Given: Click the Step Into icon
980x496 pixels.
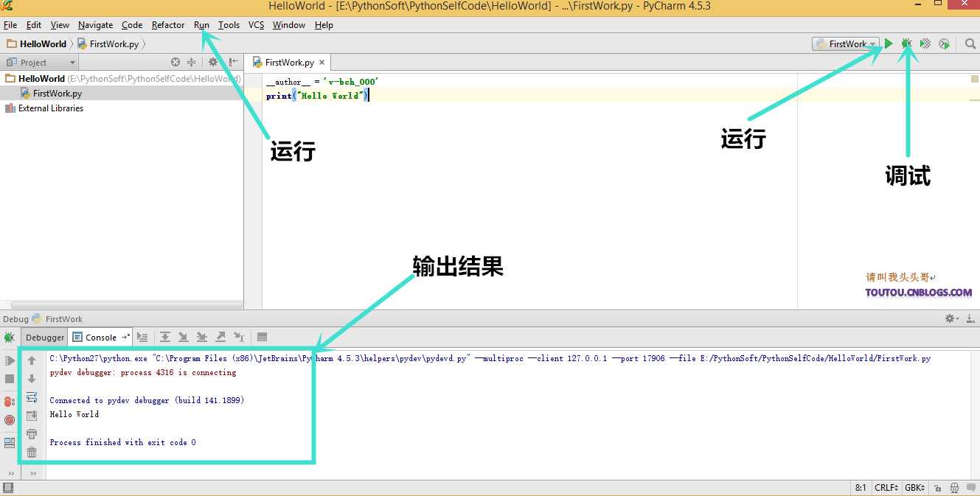Looking at the screenshot, I should click(x=184, y=337).
